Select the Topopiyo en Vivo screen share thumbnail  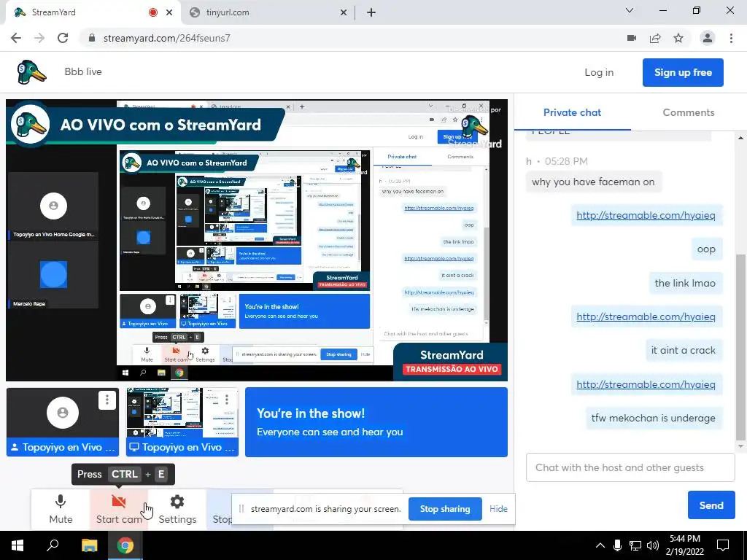pos(182,422)
